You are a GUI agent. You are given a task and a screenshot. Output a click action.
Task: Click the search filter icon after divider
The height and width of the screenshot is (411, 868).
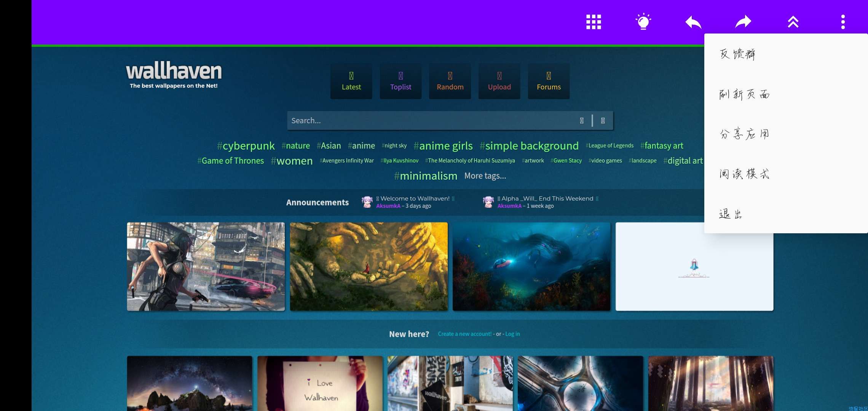point(603,121)
